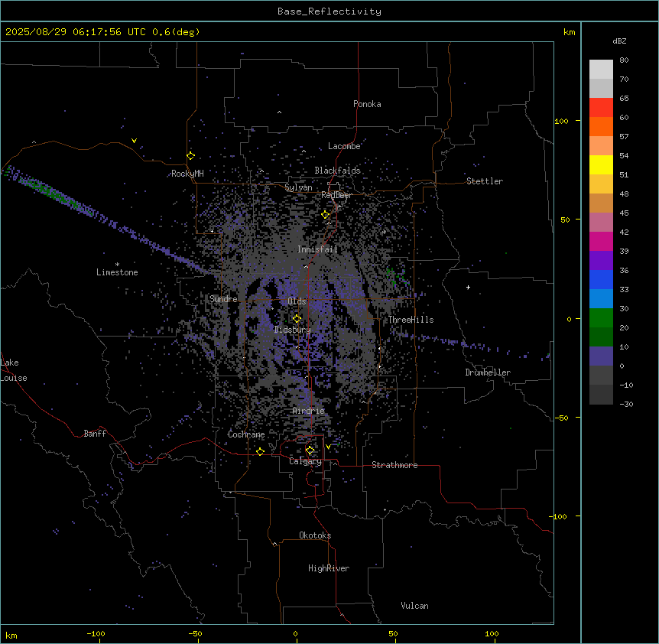Pick the bright green 20–30 dBZ legend swatch
The width and height of the screenshot is (659, 644).
[x=601, y=318]
